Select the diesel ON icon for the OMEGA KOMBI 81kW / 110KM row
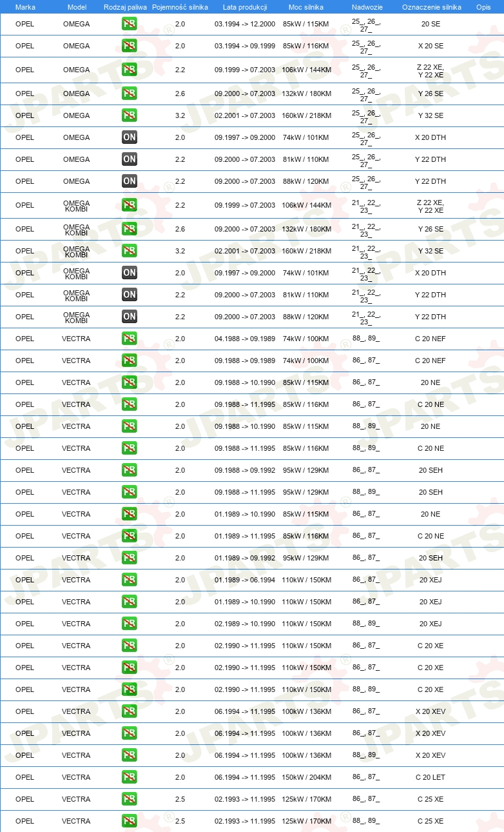 (x=130, y=295)
